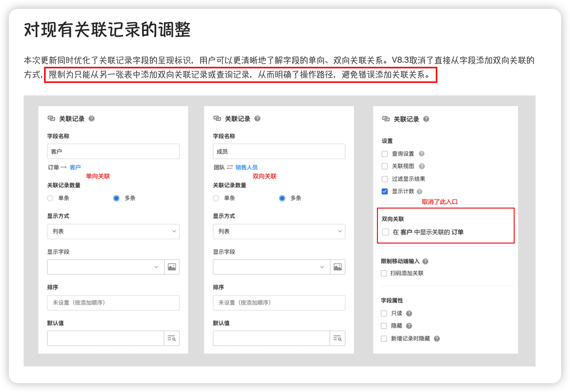570x392 pixels.
Task: Click the blue 销售人员 link
Action: point(246,167)
